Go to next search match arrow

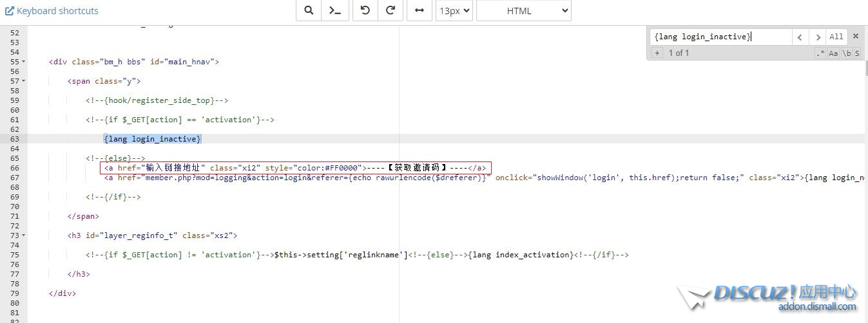pos(818,37)
